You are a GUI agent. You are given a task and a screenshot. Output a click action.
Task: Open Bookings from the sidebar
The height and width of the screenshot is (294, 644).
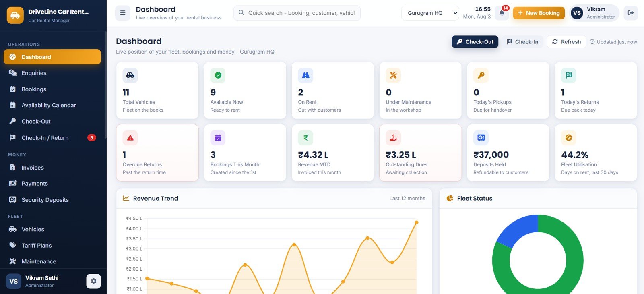coord(52,89)
